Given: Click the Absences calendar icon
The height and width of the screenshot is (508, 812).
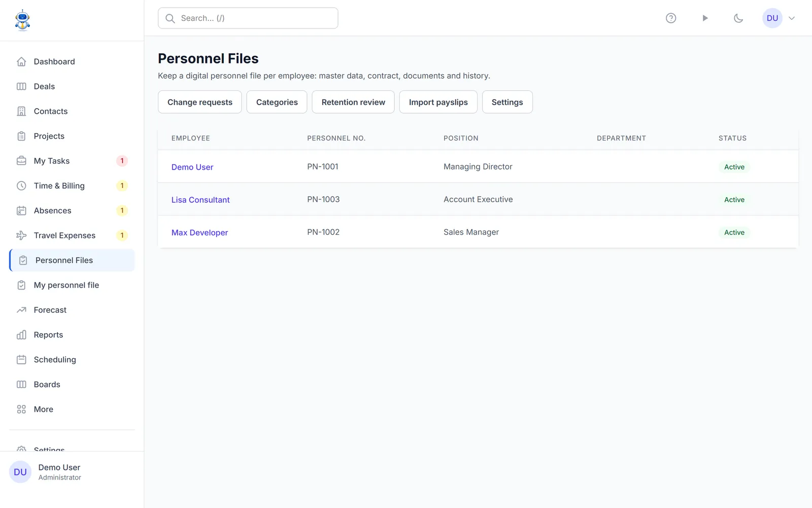Looking at the screenshot, I should pyautogui.click(x=21, y=211).
